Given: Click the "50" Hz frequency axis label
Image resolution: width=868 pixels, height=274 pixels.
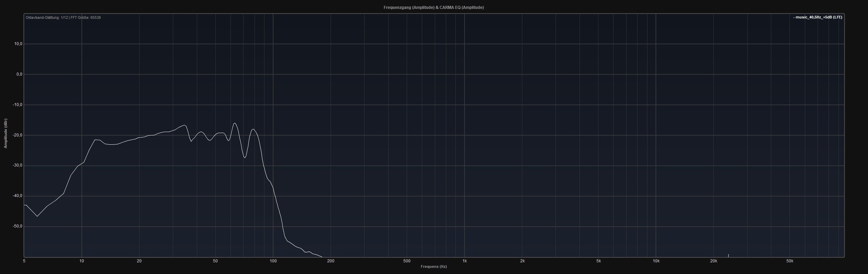Looking at the screenshot, I should click(x=215, y=261).
